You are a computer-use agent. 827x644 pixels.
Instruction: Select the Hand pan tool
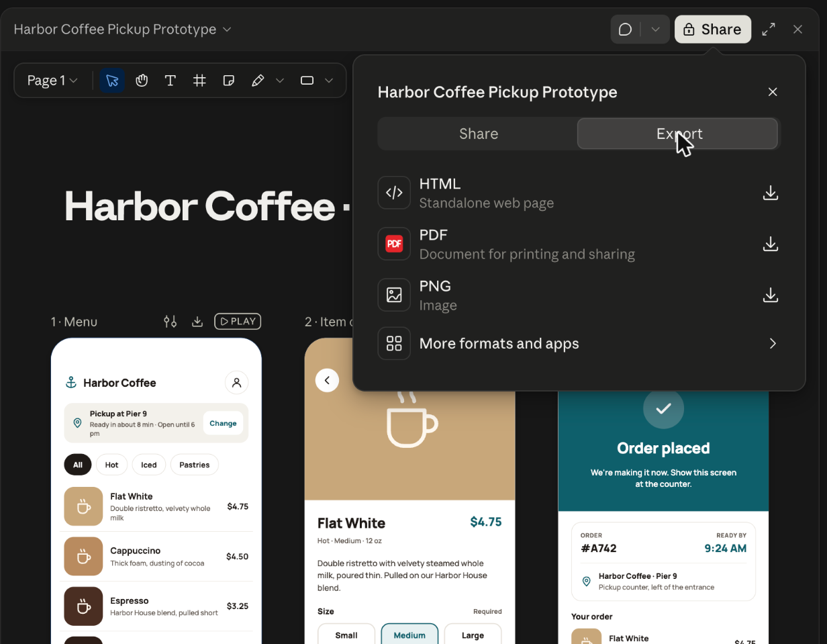pos(142,81)
